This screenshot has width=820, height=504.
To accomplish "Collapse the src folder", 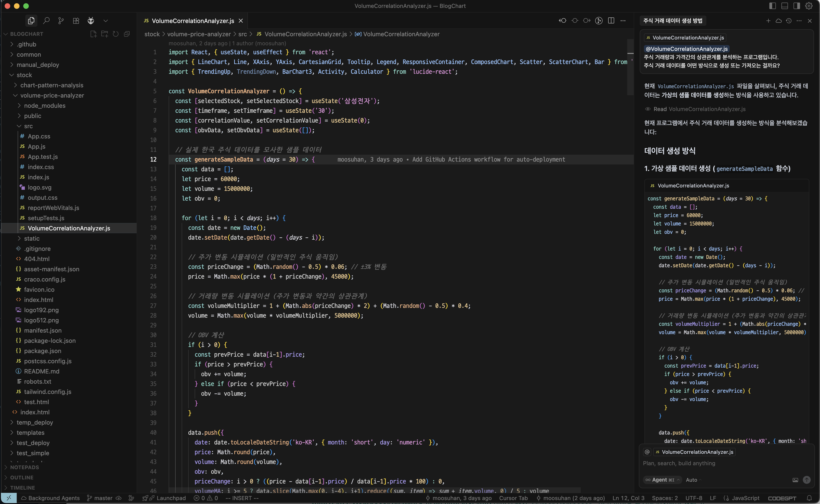I will pyautogui.click(x=28, y=126).
